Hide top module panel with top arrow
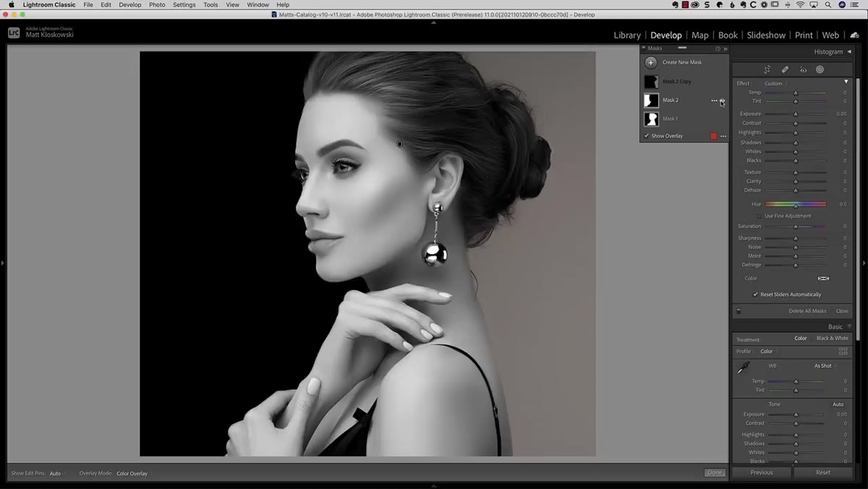Viewport: 868px width, 489px height. pyautogui.click(x=434, y=22)
